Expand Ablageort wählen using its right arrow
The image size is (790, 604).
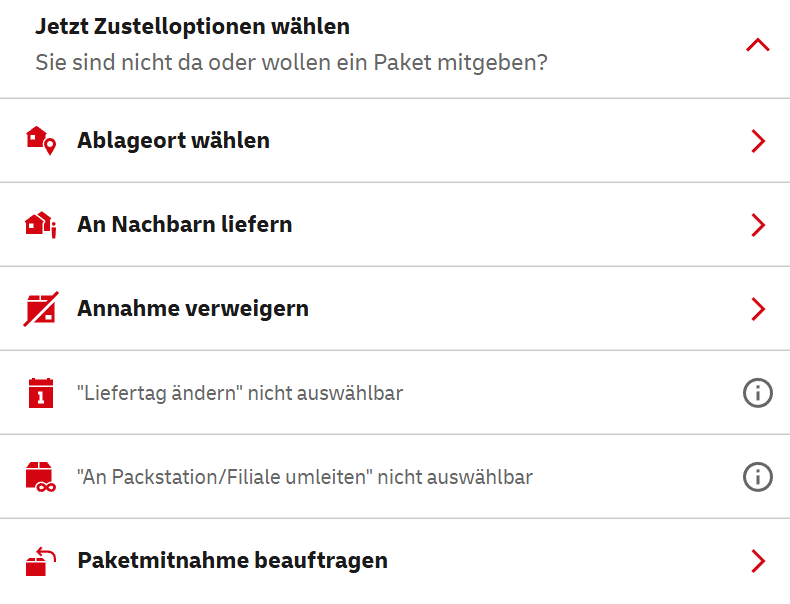[758, 141]
